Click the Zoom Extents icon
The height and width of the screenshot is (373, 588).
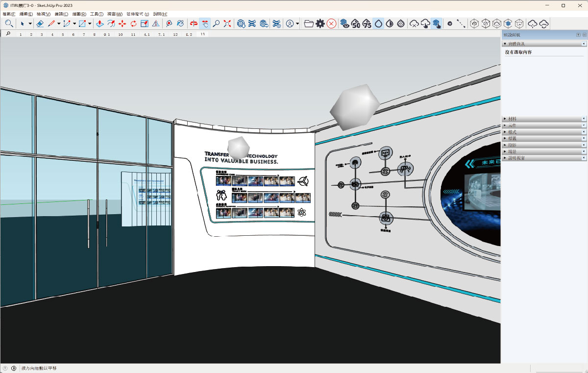[227, 24]
